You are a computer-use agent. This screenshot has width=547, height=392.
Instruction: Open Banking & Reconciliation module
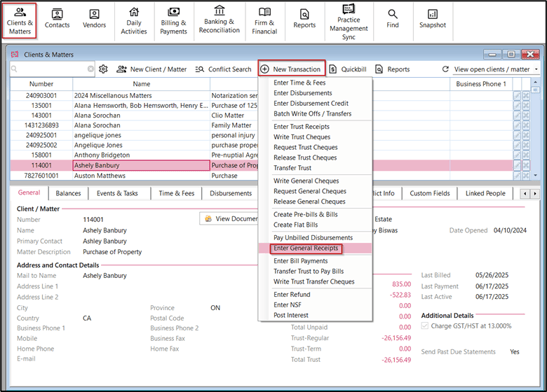[219, 20]
